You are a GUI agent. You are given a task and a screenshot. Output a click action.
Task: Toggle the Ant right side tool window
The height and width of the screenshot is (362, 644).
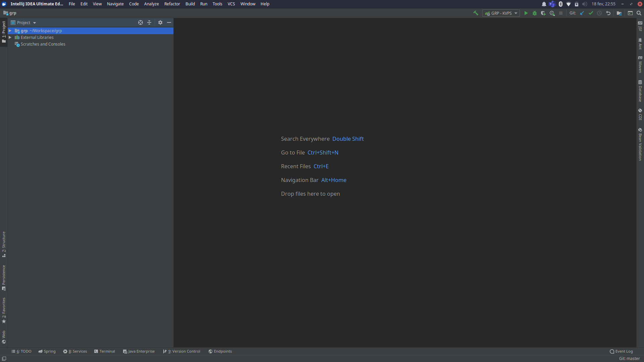coord(640,44)
